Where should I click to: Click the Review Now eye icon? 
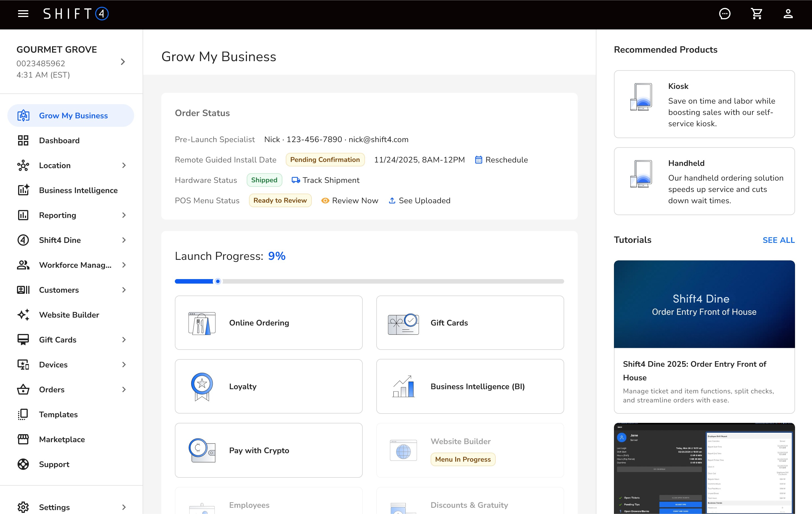325,201
